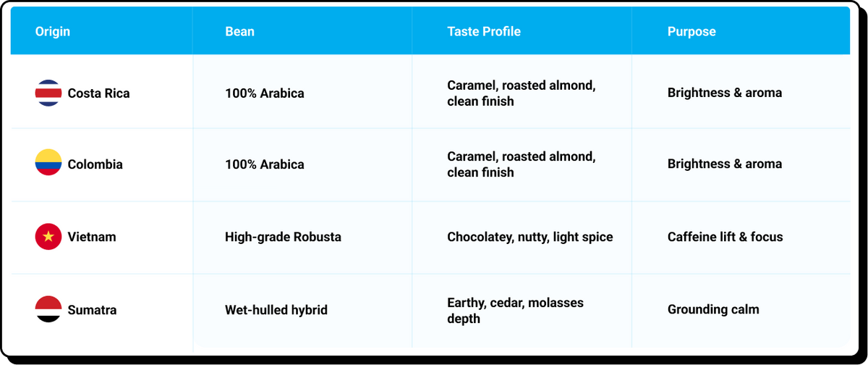This screenshot has width=868, height=365.
Task: Click the Taste Profile column header
Action: tap(484, 32)
